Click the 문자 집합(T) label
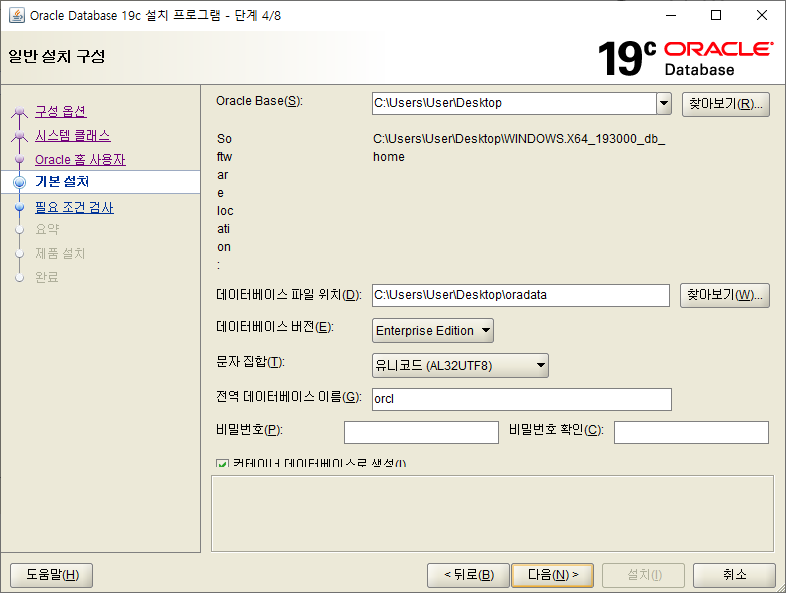The image size is (786, 593). (x=250, y=361)
